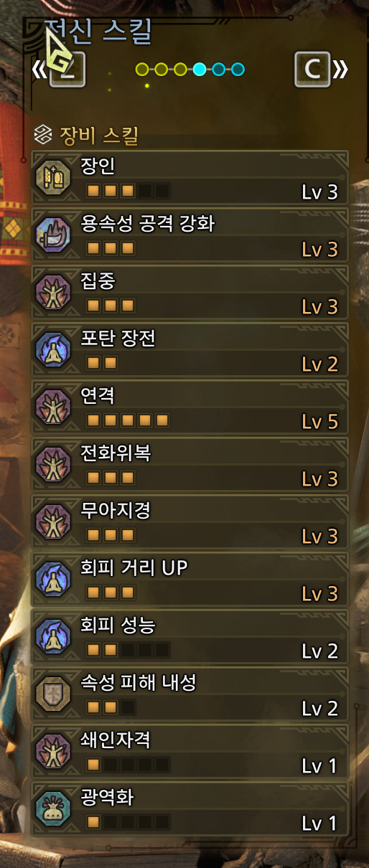Go to next page with right double chevron

(x=340, y=70)
